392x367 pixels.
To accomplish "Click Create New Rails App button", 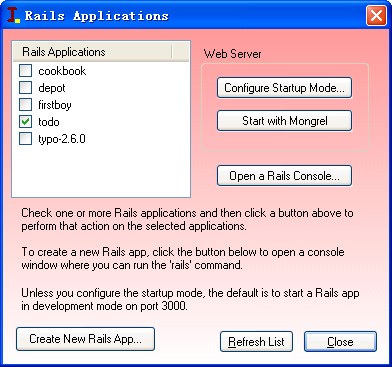I will coord(85,339).
